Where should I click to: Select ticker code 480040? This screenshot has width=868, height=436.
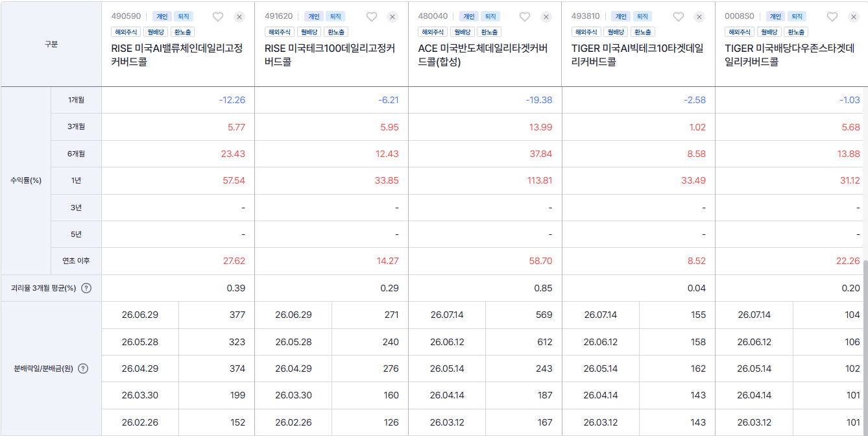pos(433,16)
